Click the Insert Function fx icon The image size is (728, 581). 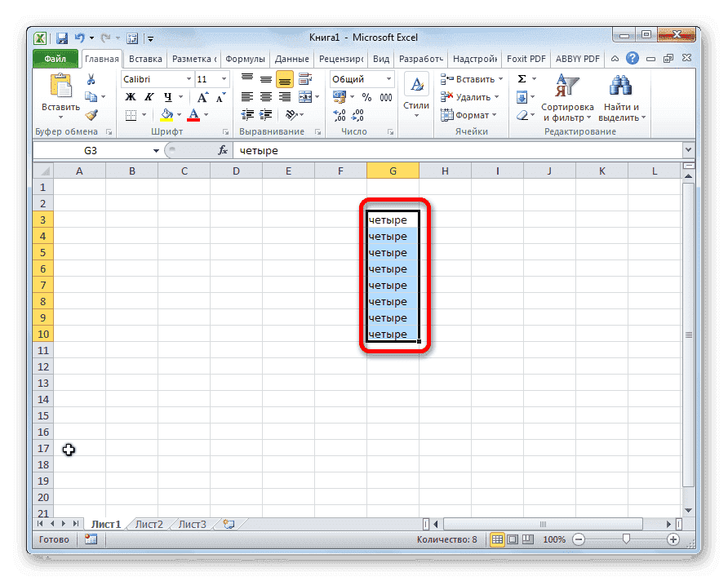[224, 150]
